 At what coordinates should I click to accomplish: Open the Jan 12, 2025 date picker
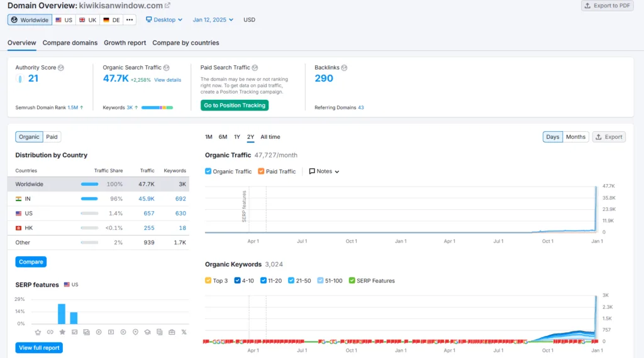(x=213, y=19)
